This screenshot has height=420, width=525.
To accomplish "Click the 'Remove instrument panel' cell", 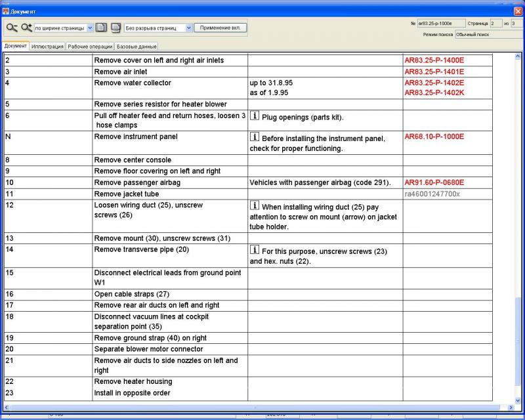I will point(170,142).
